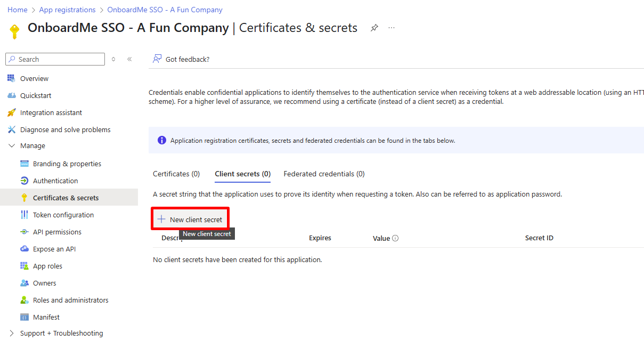The image size is (644, 358).
Task: Open Integration assistant rocket item
Action: (x=51, y=112)
